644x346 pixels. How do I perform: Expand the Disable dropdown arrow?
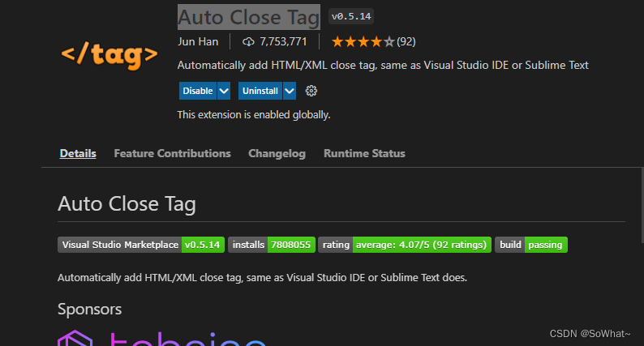(x=224, y=91)
